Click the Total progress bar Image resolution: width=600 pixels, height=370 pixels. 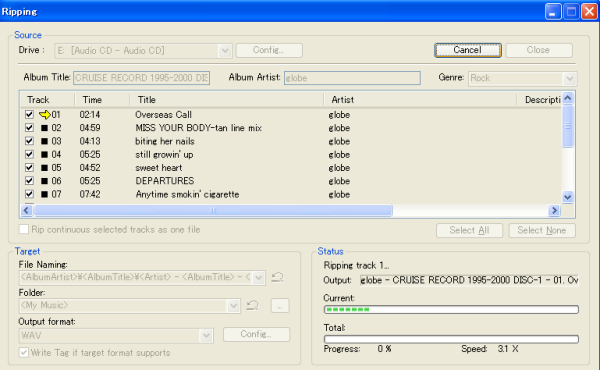(x=451, y=339)
